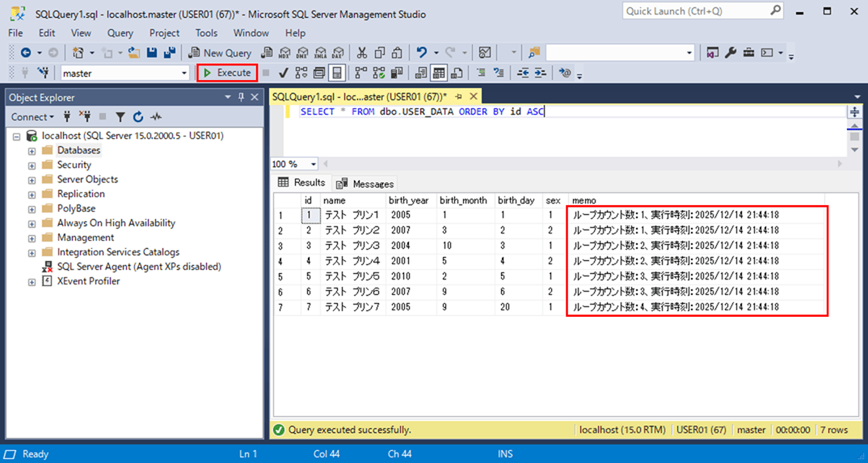This screenshot has width=868, height=463.
Task: Toggle Include Actual Execution Plan
Action: pos(360,73)
